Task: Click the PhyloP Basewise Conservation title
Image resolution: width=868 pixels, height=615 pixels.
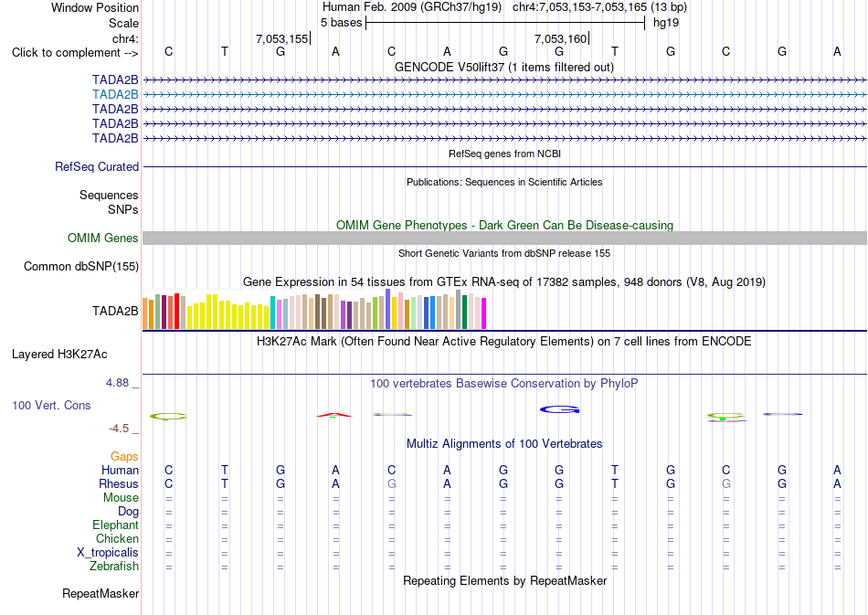Action: [x=504, y=383]
